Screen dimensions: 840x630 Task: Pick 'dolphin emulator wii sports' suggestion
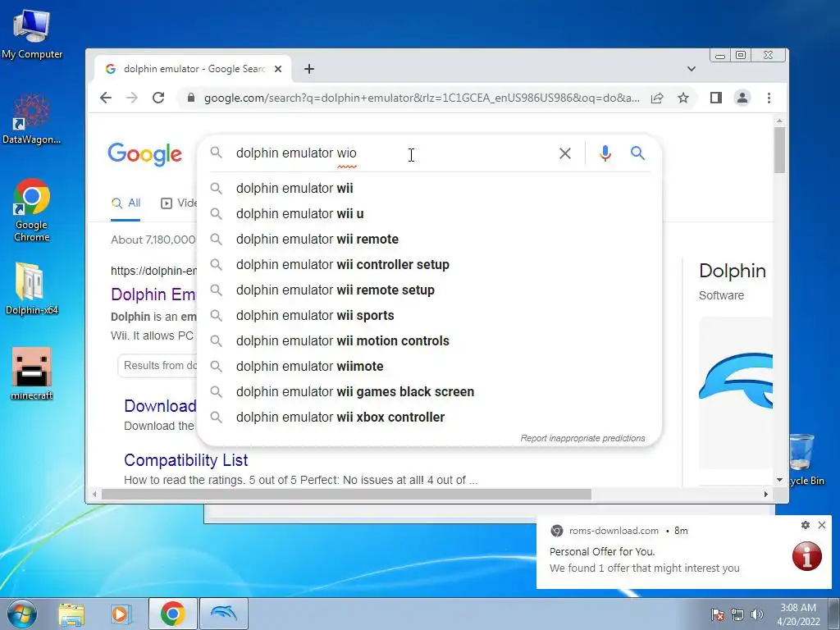click(430, 316)
